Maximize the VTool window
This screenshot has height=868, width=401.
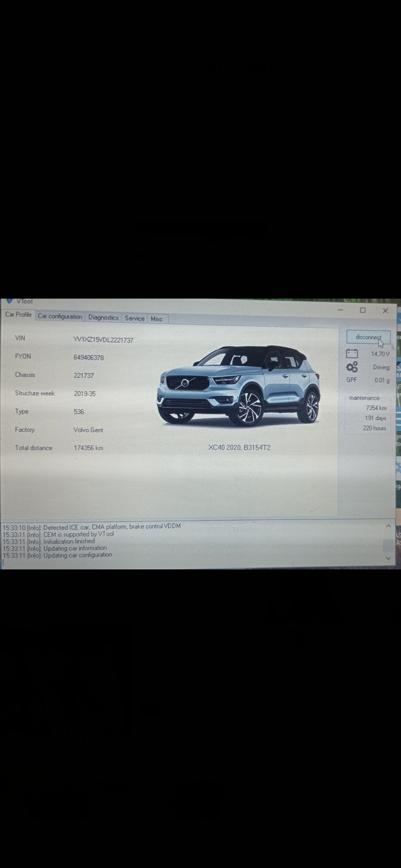tap(363, 310)
